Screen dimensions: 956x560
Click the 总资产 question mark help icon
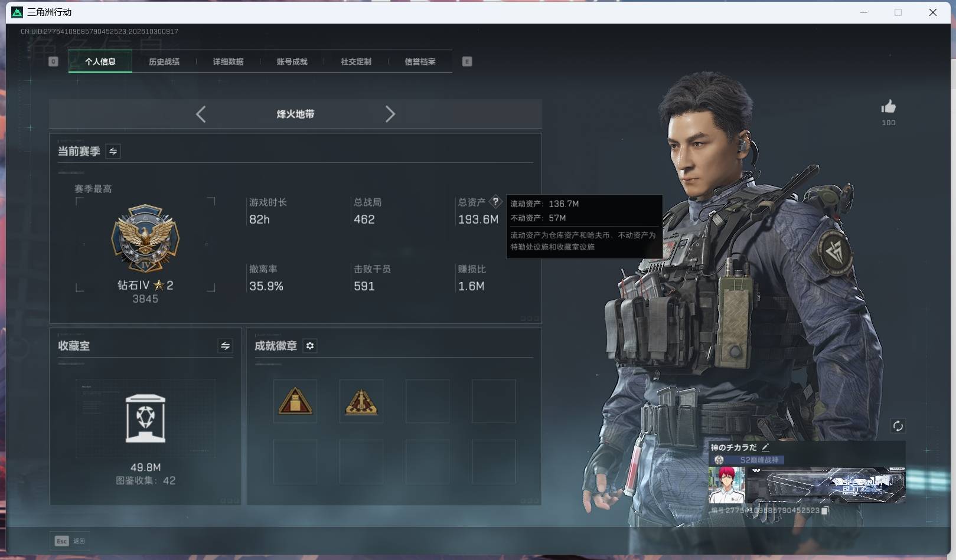pos(495,202)
